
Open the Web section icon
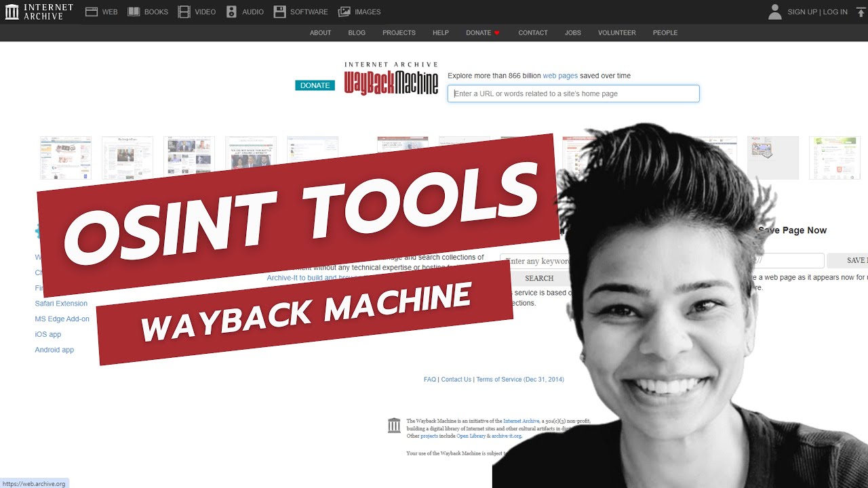pos(92,12)
